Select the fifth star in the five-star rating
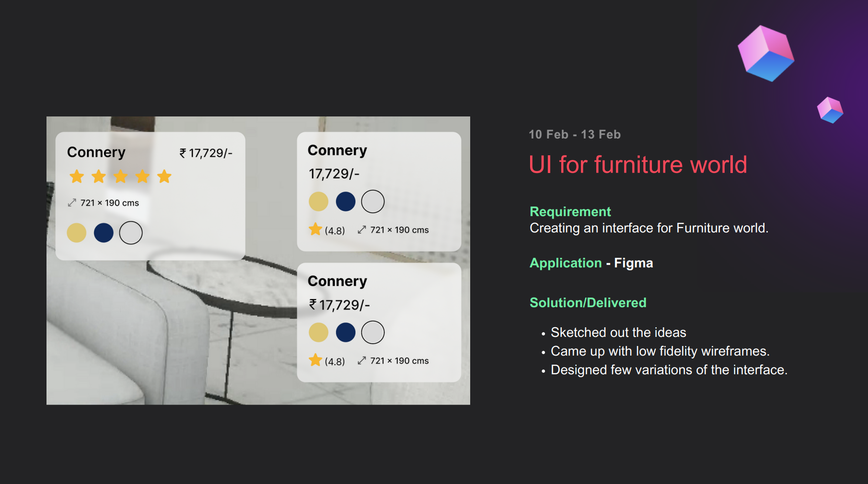This screenshot has width=868, height=484. (x=164, y=176)
